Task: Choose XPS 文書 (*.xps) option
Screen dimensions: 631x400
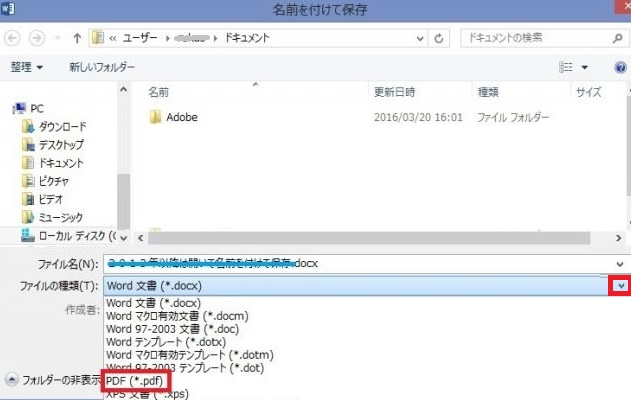Action: [147, 394]
